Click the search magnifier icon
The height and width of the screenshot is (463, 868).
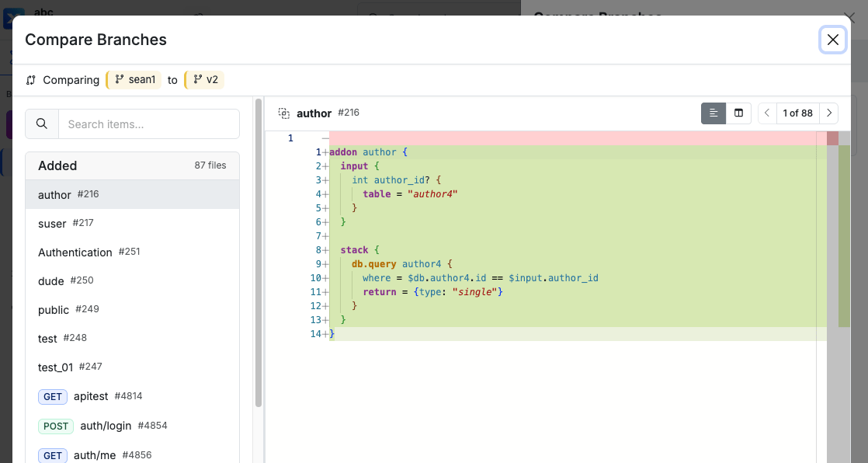coord(41,124)
